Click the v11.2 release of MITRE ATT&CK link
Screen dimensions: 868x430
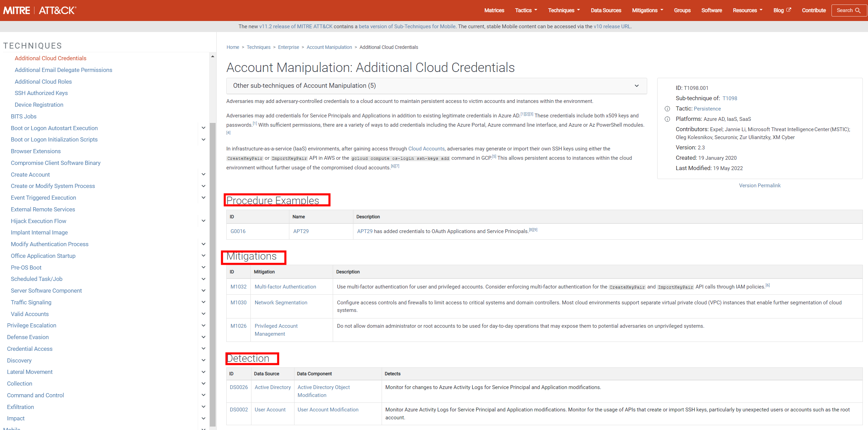(296, 27)
